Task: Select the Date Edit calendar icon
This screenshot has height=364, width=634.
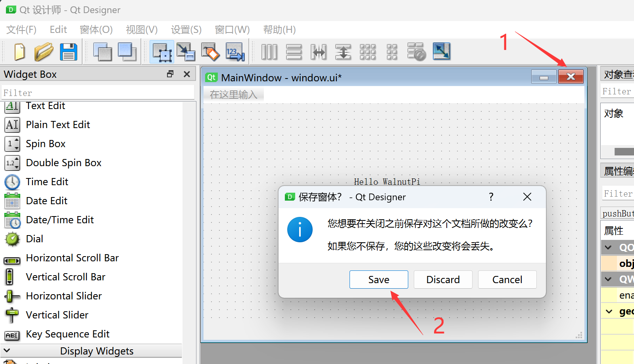Action: 12,201
